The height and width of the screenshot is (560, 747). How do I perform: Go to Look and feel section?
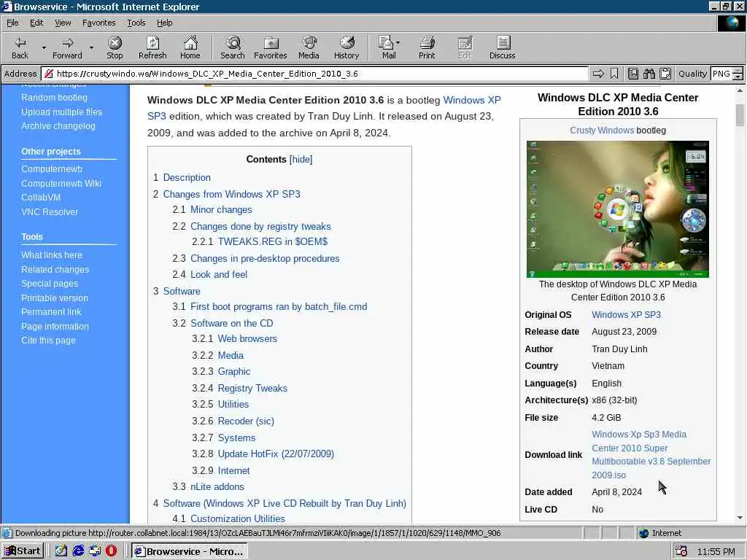coord(219,274)
